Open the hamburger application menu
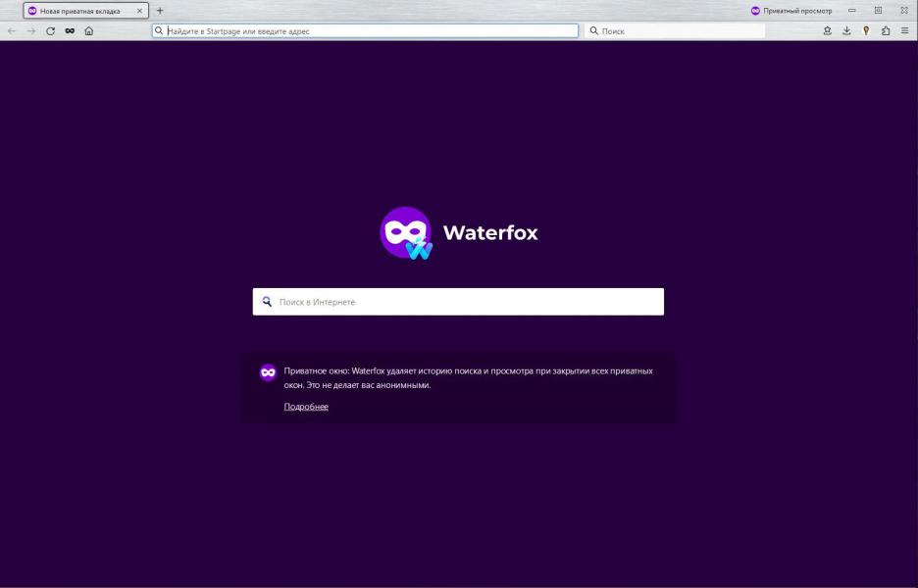This screenshot has height=588, width=918. click(904, 31)
